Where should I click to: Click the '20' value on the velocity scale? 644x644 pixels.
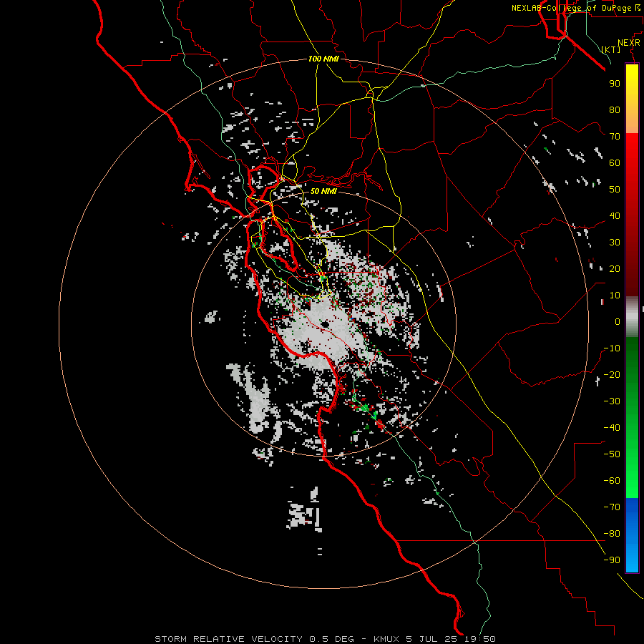[615, 268]
